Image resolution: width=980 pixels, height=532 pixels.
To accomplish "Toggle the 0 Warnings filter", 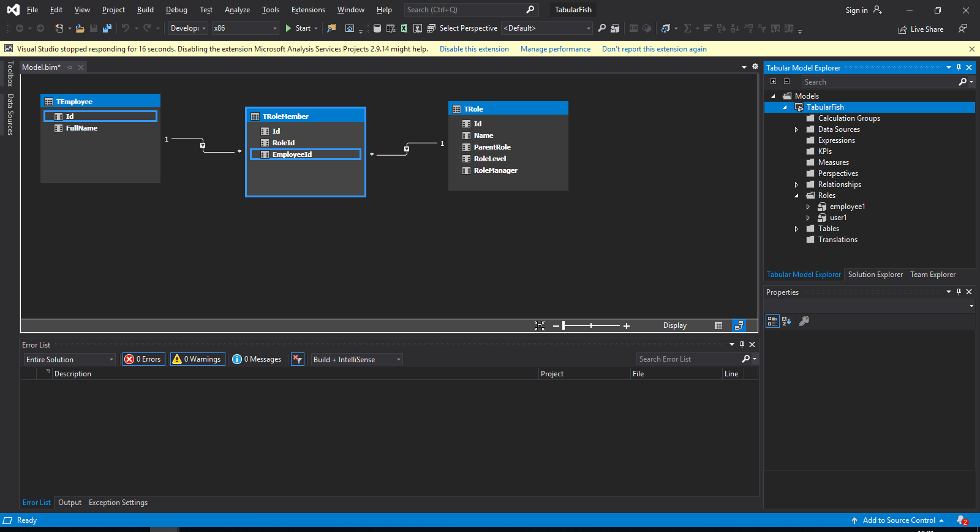I will coord(197,359).
